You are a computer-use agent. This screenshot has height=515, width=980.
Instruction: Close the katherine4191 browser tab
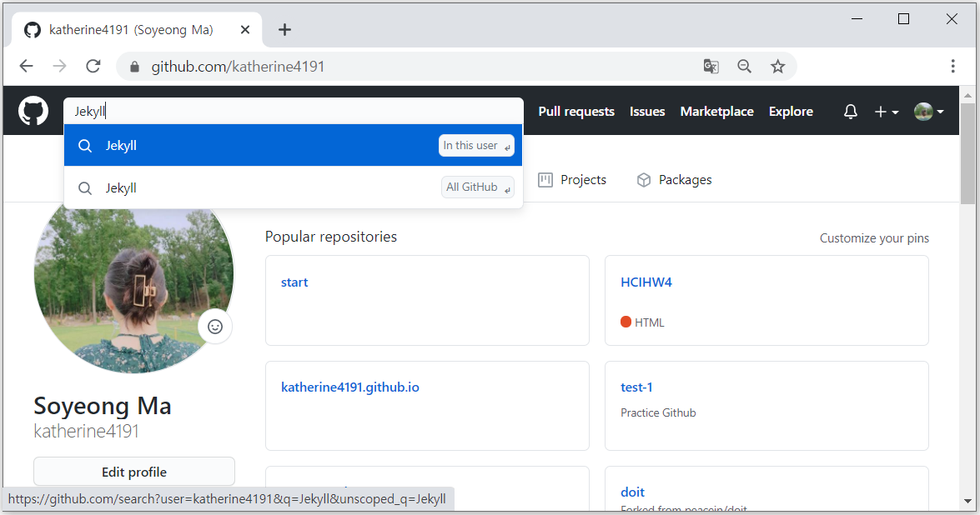245,29
